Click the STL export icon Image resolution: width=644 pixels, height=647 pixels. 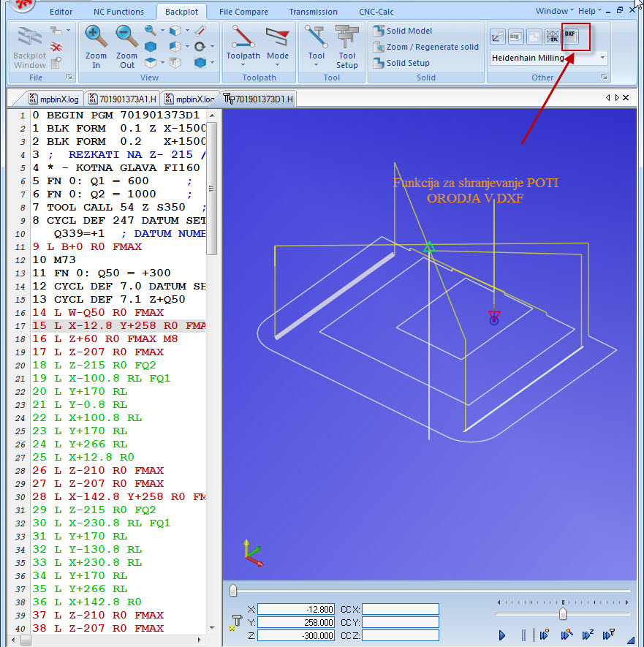tap(552, 37)
